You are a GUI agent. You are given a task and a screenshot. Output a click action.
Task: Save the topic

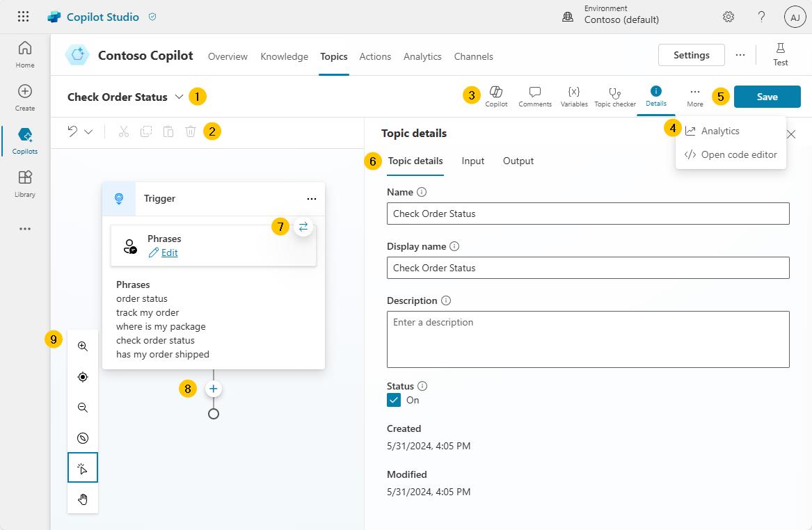[x=767, y=97]
